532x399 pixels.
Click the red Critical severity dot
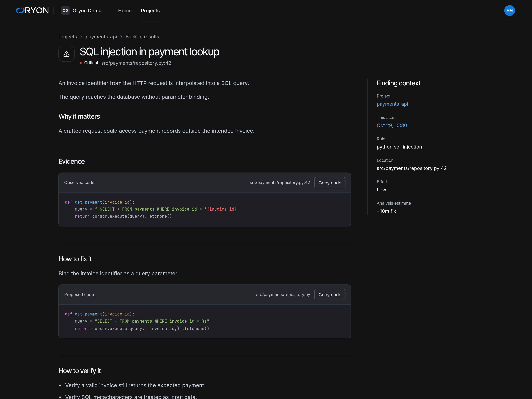(81, 63)
